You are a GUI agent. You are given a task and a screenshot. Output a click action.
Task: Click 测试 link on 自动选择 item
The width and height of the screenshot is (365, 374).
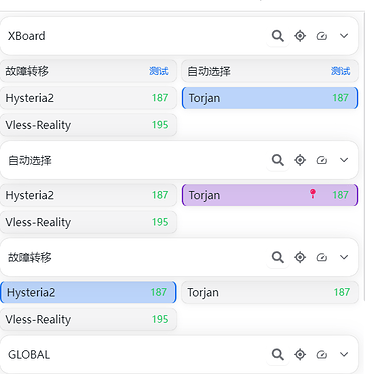click(x=340, y=71)
